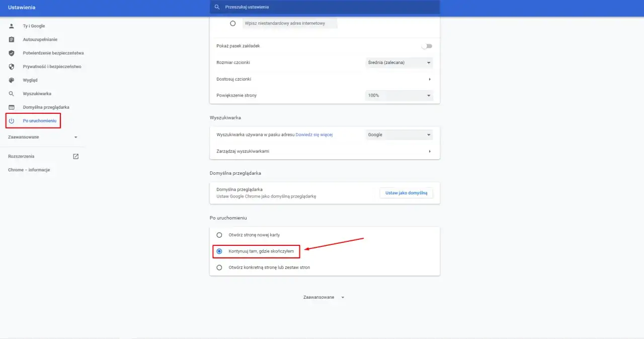Screen dimensions: 644x339
Task: Click the Po uruchomieniu power icon
Action: point(11,120)
